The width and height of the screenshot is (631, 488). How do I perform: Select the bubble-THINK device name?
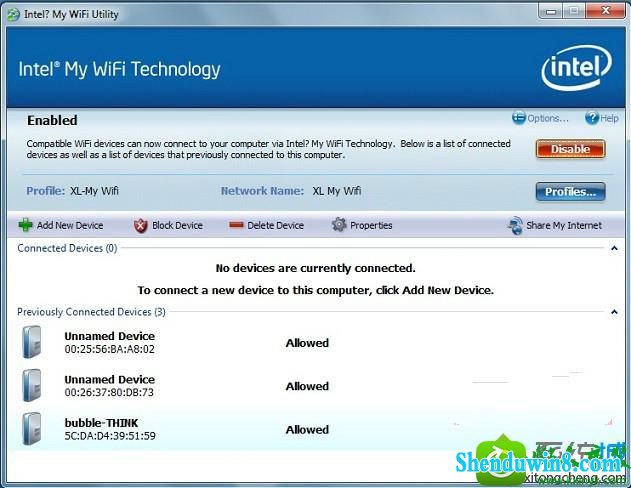101,423
